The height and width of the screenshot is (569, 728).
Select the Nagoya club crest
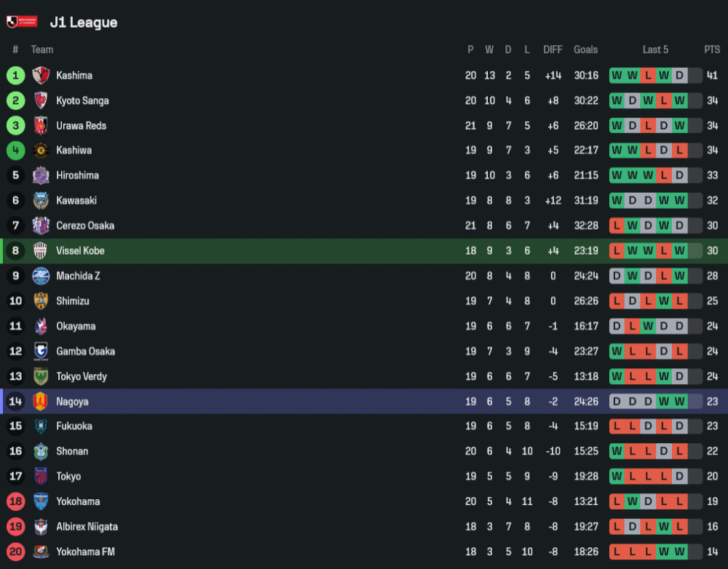41,402
